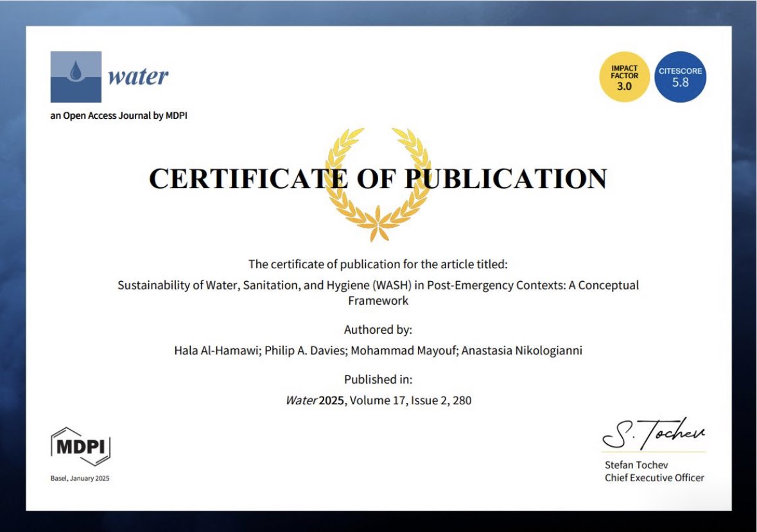Click the 'Authored by:' label
This screenshot has width=757, height=532.
[x=378, y=329]
